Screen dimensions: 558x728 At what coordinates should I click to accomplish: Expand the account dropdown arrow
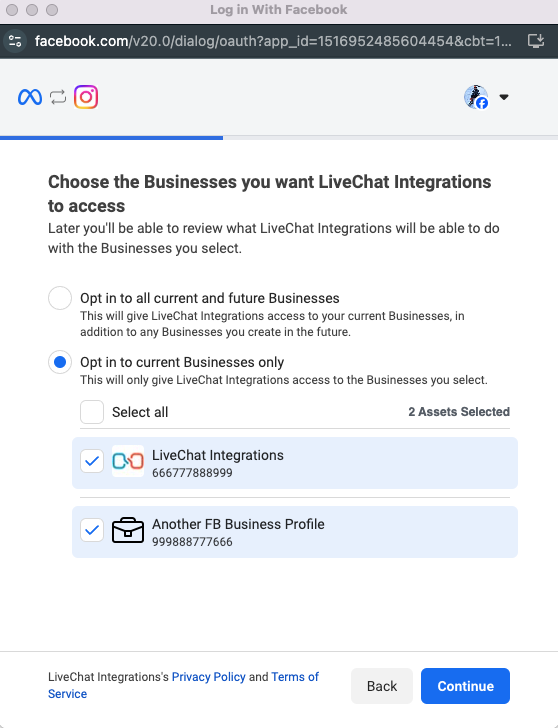pyautogui.click(x=504, y=97)
